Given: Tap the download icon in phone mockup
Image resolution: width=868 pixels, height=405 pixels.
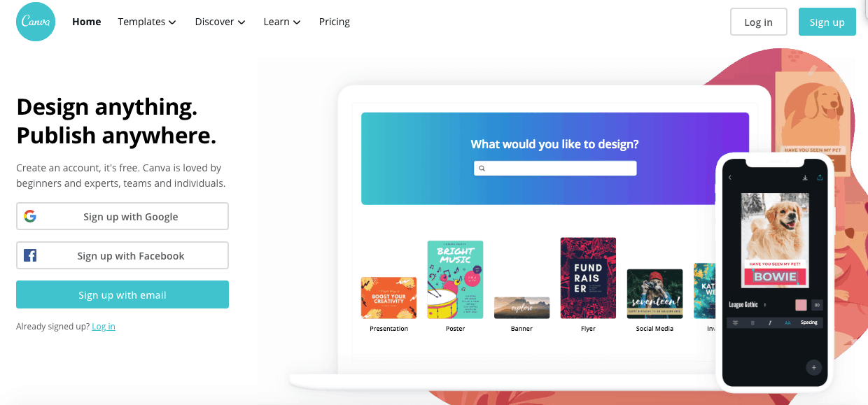Looking at the screenshot, I should pos(805,178).
